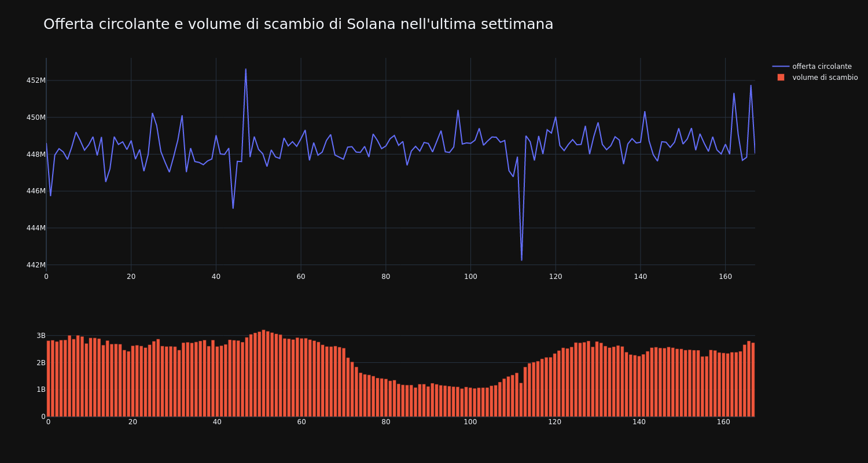Click the 446M y-axis label

(x=36, y=191)
